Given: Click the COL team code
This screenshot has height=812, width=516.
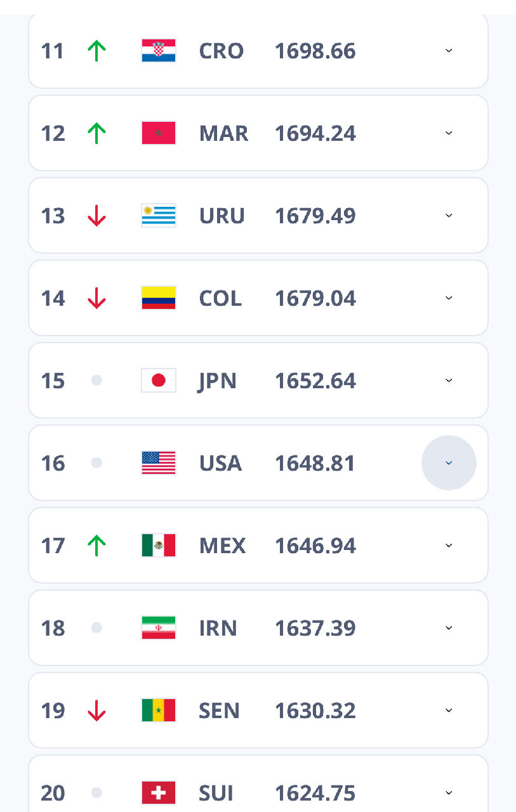Looking at the screenshot, I should coord(220,298).
